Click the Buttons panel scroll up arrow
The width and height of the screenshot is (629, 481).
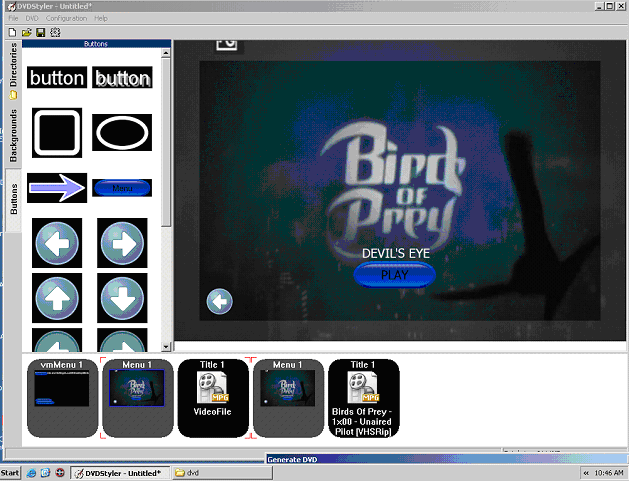point(166,53)
